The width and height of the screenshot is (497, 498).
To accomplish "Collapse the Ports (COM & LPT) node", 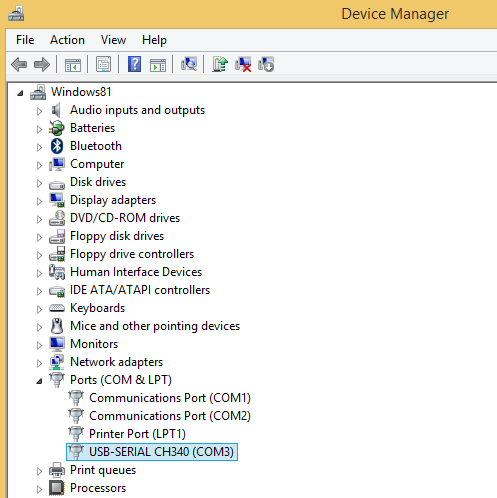I will click(39, 381).
